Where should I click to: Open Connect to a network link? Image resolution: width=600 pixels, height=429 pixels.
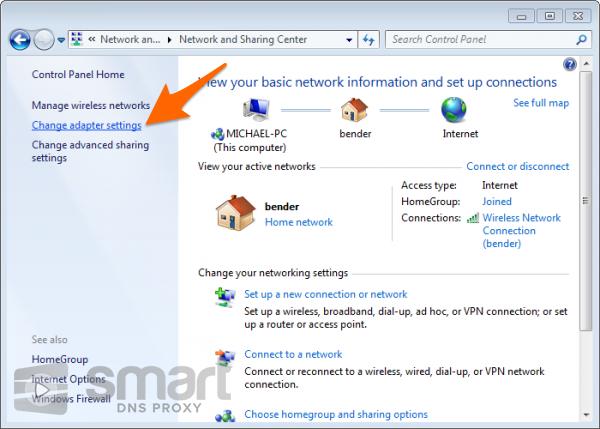(x=293, y=354)
